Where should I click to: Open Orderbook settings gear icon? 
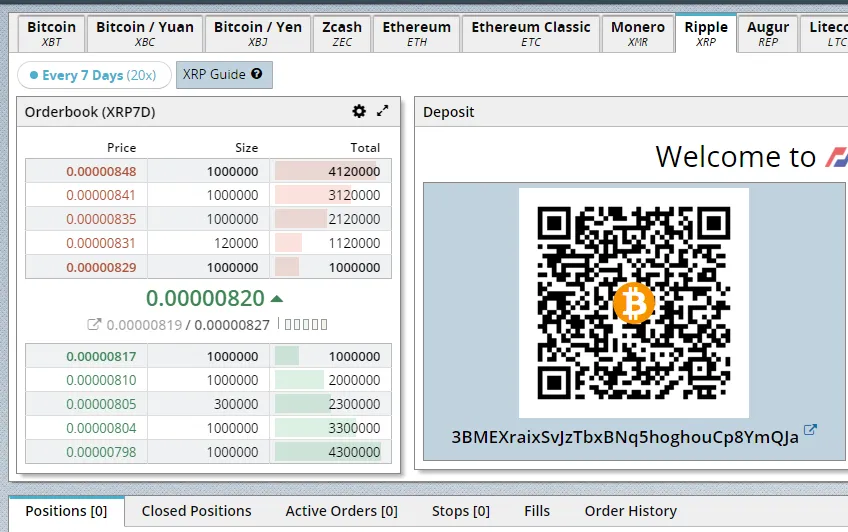coord(359,111)
